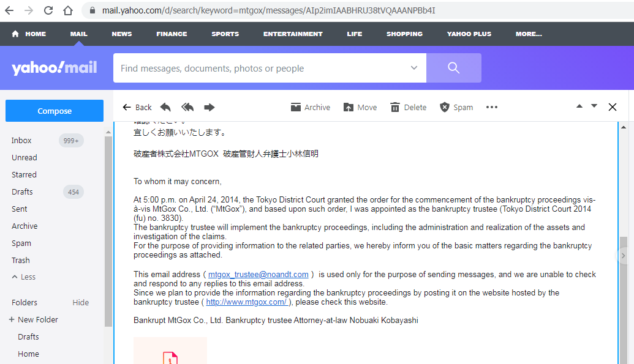Image resolution: width=634 pixels, height=364 pixels.
Task: Mark this message as Spam
Action: tap(456, 107)
